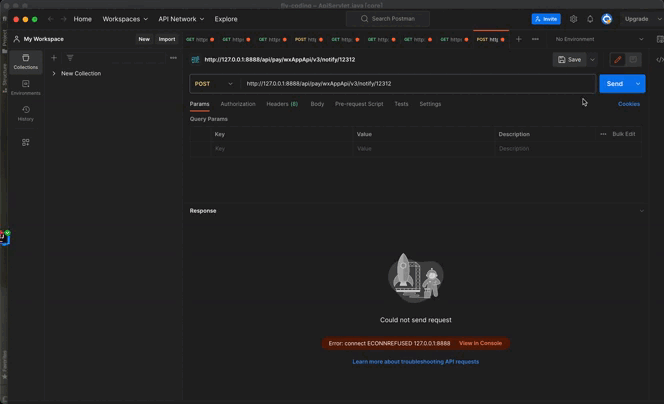Click View in Console

480,343
